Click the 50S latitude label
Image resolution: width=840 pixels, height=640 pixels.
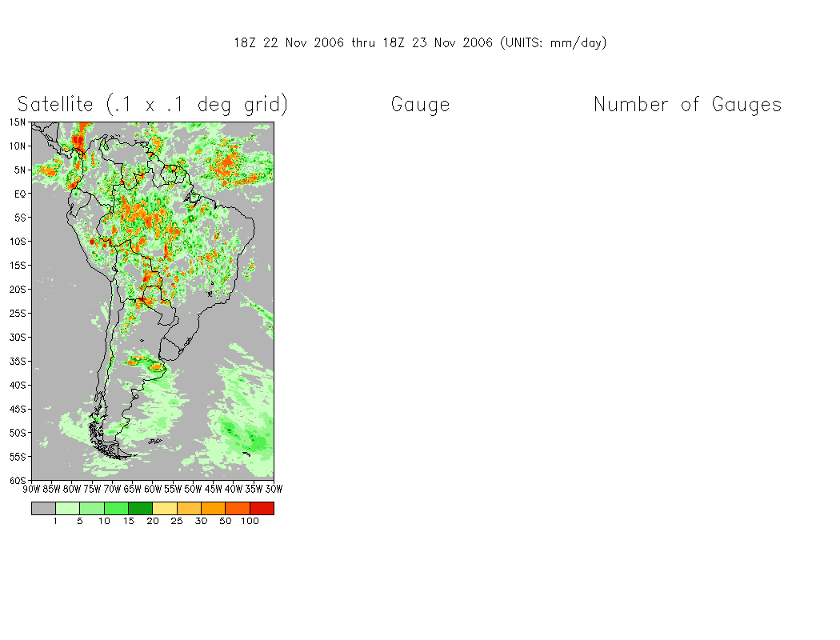pyautogui.click(x=18, y=433)
